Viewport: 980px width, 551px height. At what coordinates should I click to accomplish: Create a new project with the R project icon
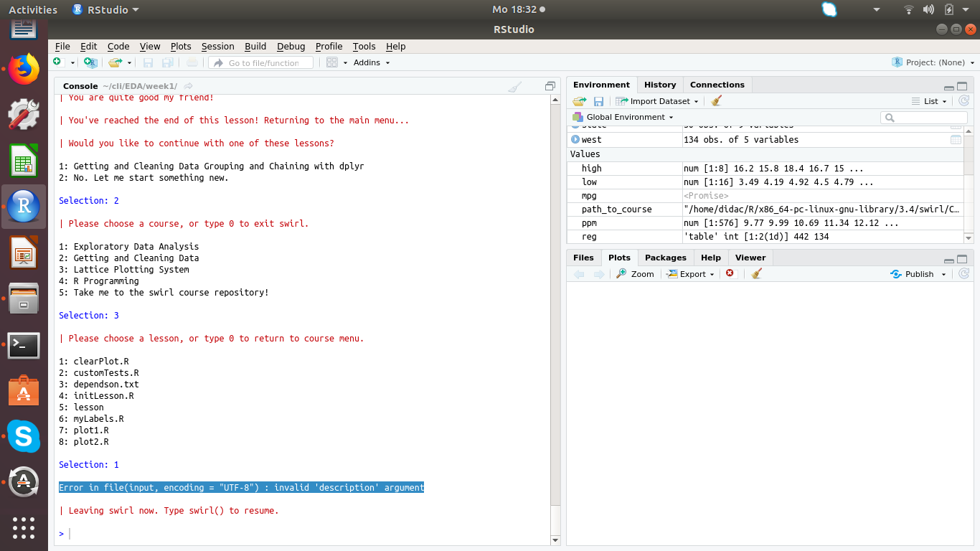click(90, 62)
